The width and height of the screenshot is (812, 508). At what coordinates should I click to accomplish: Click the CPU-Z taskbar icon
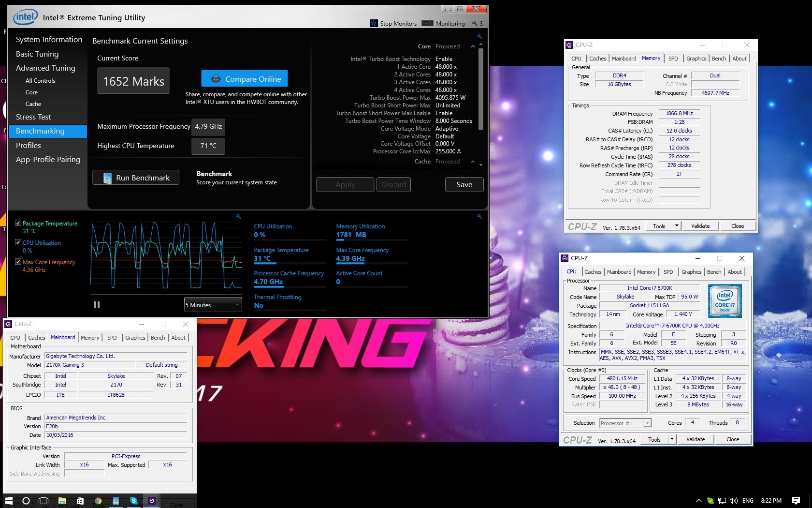152,500
